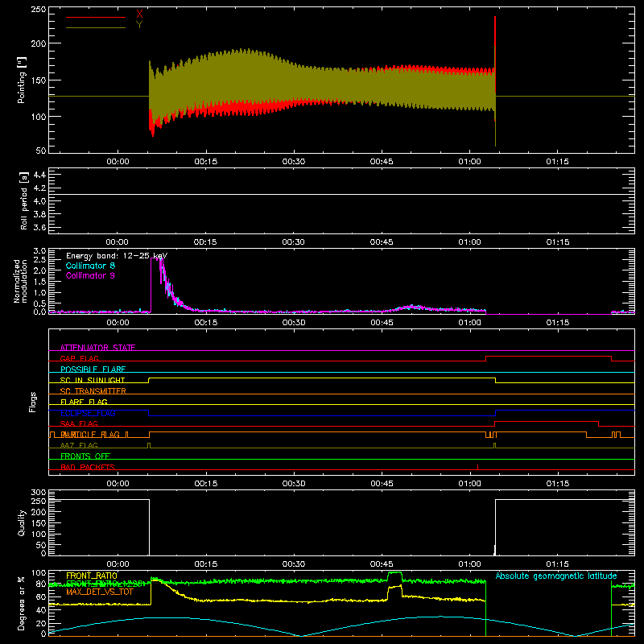The image size is (644, 644).
Task: Click the magenta Collimator 9 legend entry
Action: (90, 275)
